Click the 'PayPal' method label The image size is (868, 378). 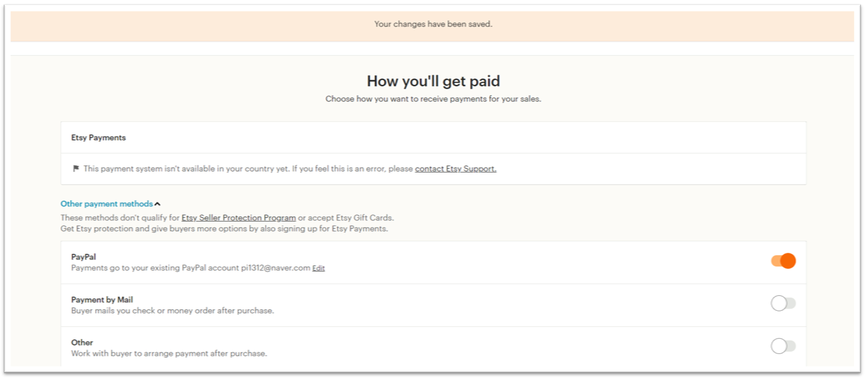(x=83, y=257)
